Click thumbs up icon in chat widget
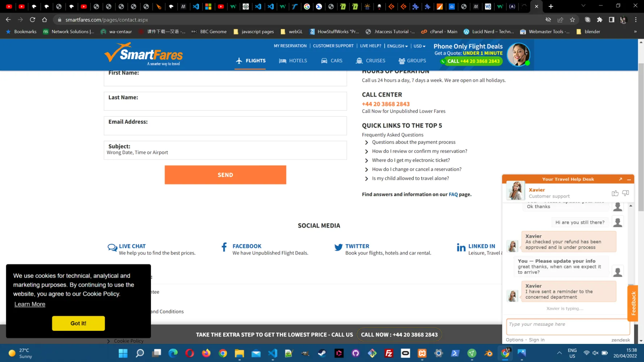644x362 pixels. (615, 193)
